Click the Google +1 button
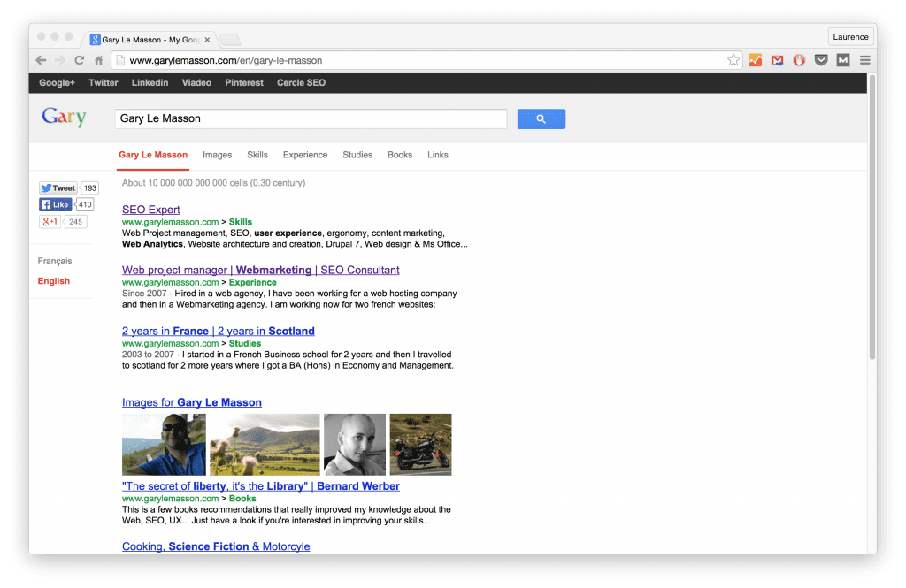Viewport: 906px width, 588px height. (50, 221)
